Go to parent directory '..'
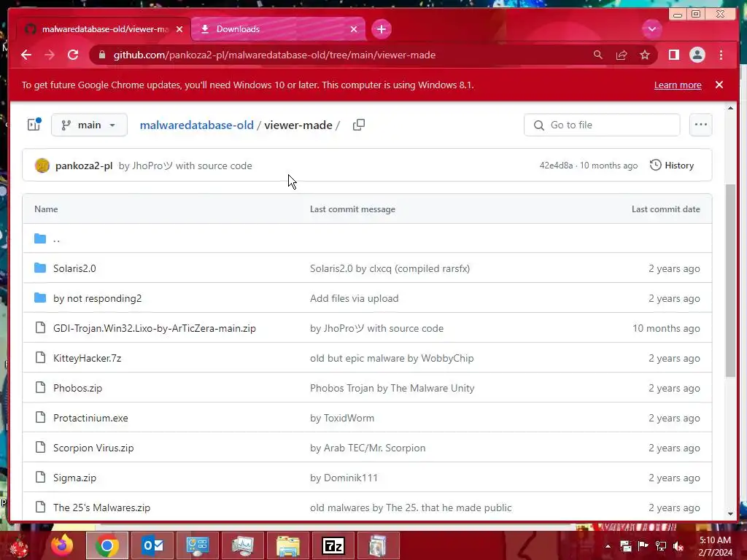Screen dimensions: 747x560 click(x=57, y=238)
